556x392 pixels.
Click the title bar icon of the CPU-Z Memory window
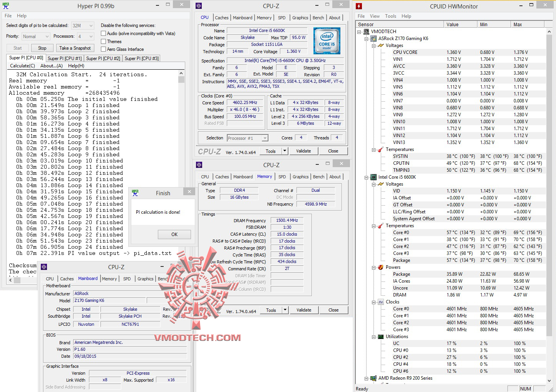(199, 165)
